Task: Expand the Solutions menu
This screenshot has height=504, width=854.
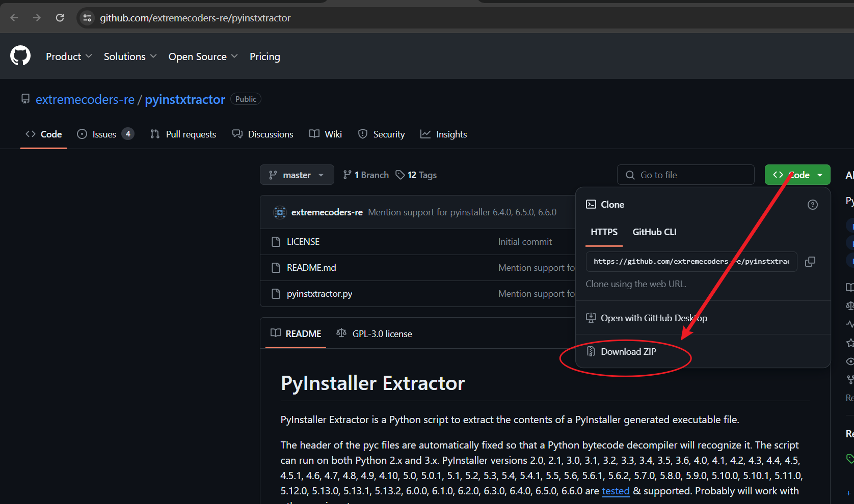Action: pyautogui.click(x=130, y=57)
